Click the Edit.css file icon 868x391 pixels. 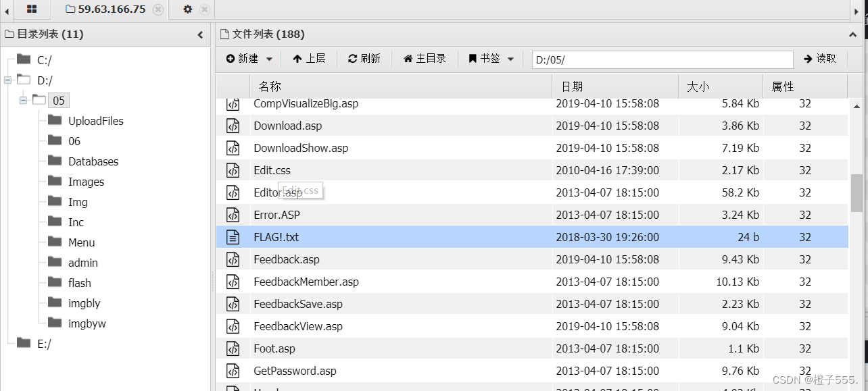(233, 170)
